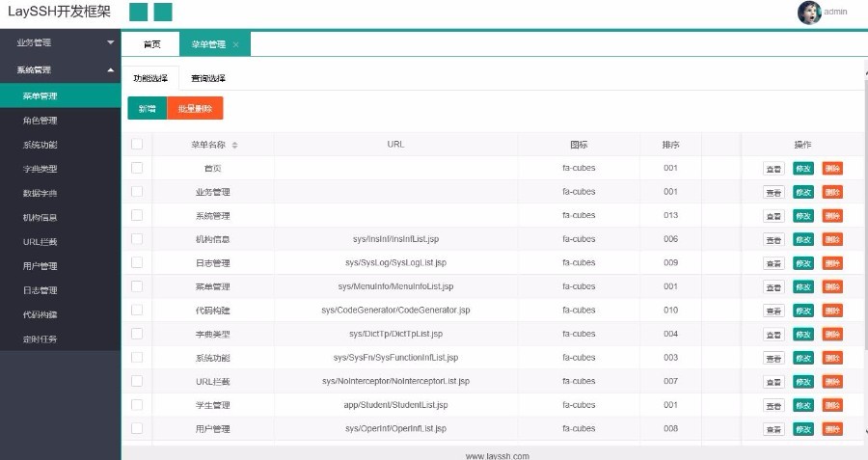Click 修改 for the 菜单管理 row

coord(803,287)
